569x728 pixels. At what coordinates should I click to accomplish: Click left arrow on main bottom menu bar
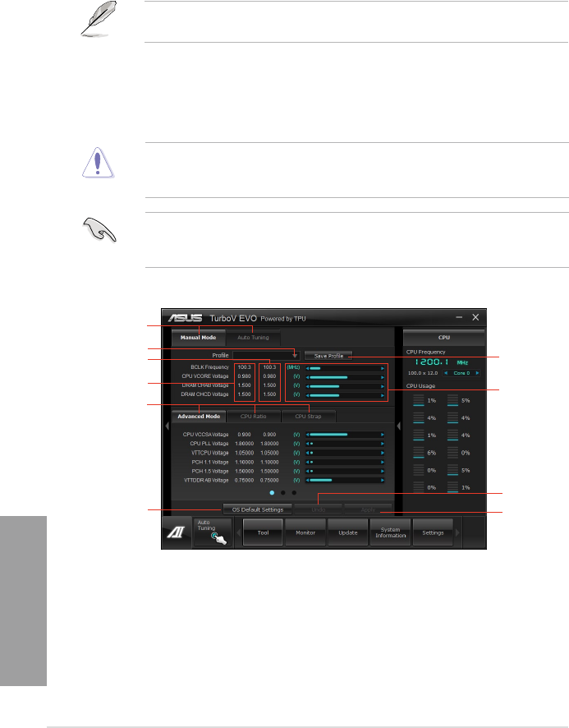click(x=239, y=532)
